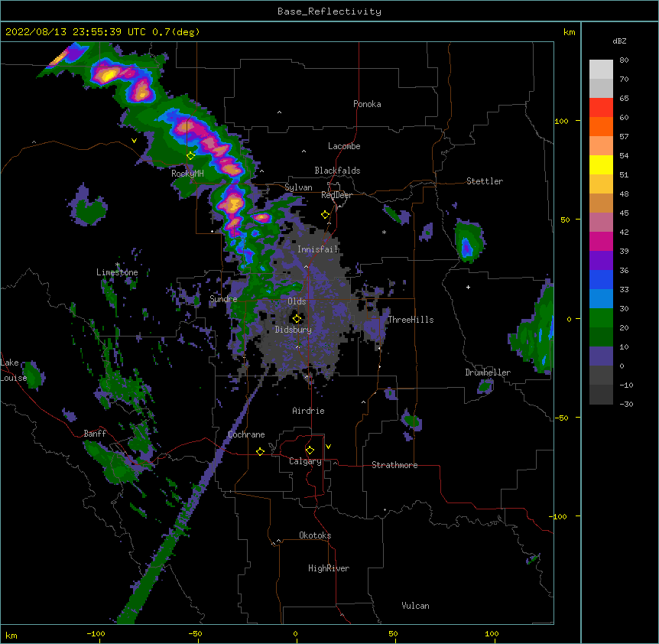Screen dimensions: 659x644
Task: Select the yellow diamond marker beneath Cochrane label
Action: coord(260,451)
